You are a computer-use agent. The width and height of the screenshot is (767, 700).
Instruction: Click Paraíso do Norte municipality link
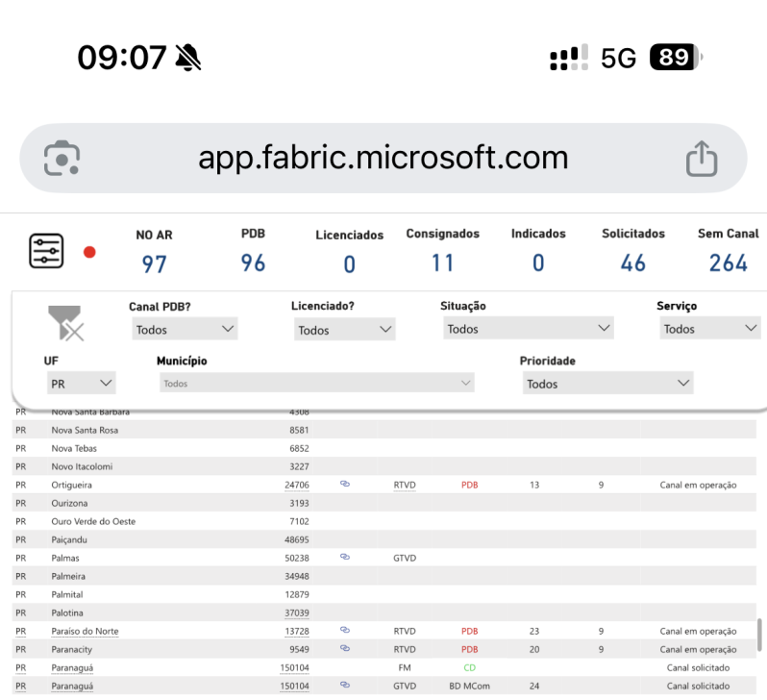pos(85,631)
